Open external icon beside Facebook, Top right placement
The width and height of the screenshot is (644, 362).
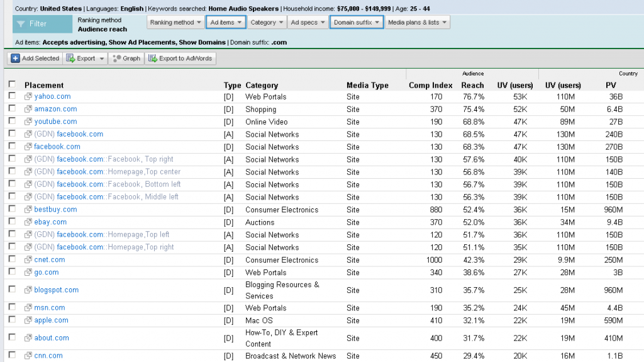pyautogui.click(x=28, y=159)
